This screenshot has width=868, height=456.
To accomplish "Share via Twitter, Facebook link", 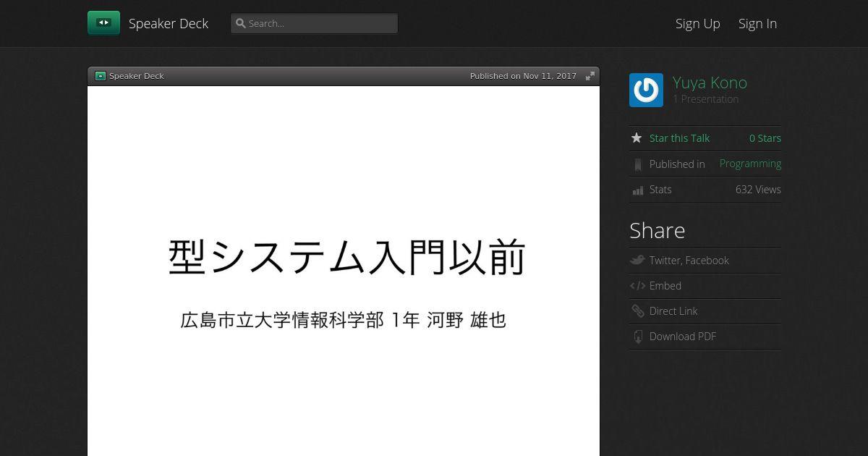I will click(x=689, y=261).
